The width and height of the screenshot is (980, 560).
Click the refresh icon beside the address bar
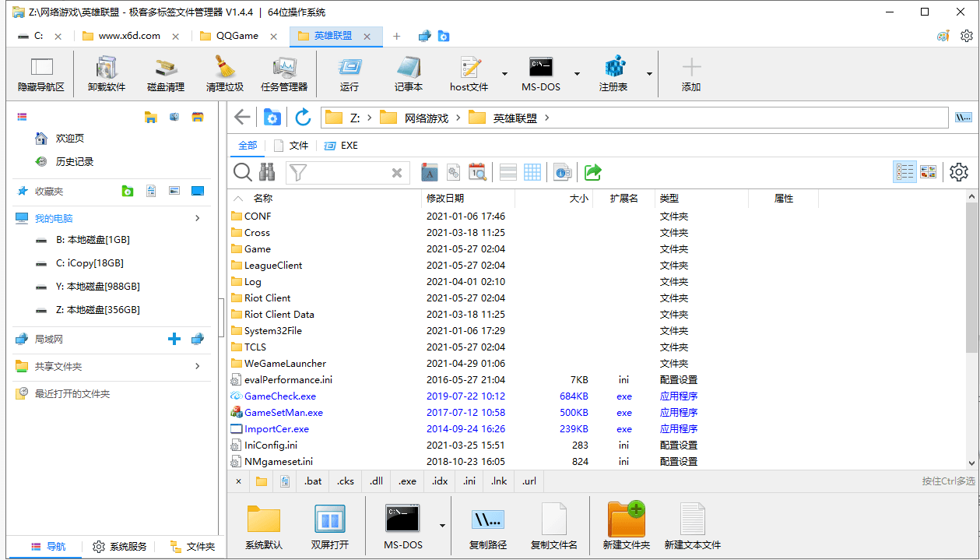(x=303, y=118)
